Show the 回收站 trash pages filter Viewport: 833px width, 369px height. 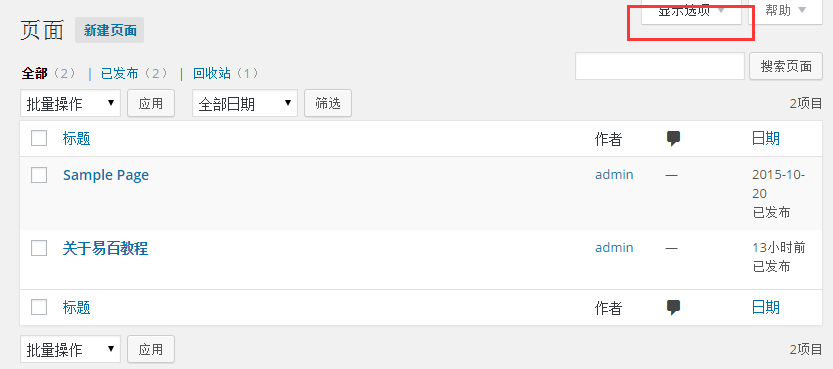(212, 73)
